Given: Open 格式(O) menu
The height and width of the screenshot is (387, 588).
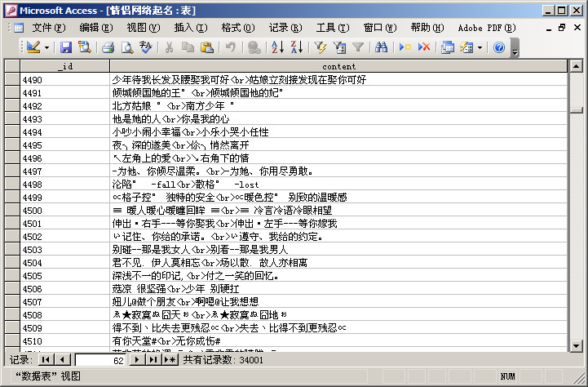Looking at the screenshot, I should point(238,28).
